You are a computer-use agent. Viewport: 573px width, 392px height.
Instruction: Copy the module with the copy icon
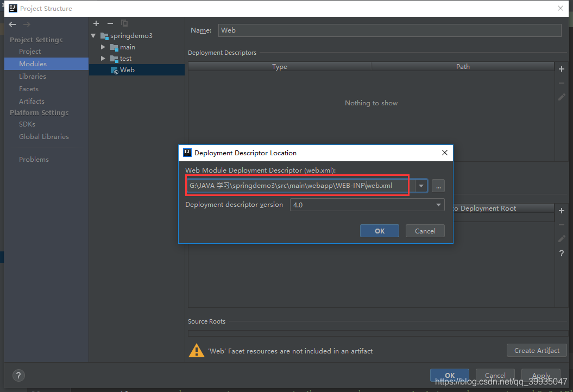tap(124, 23)
